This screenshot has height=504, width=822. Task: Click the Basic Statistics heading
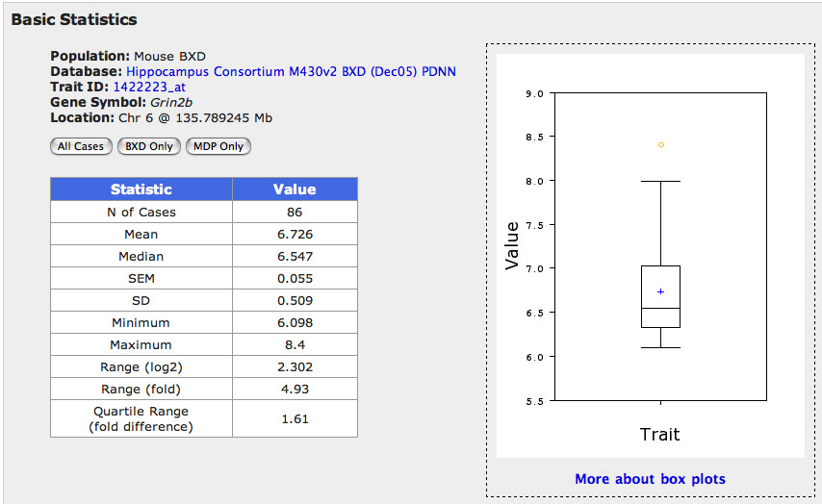pyautogui.click(x=74, y=19)
